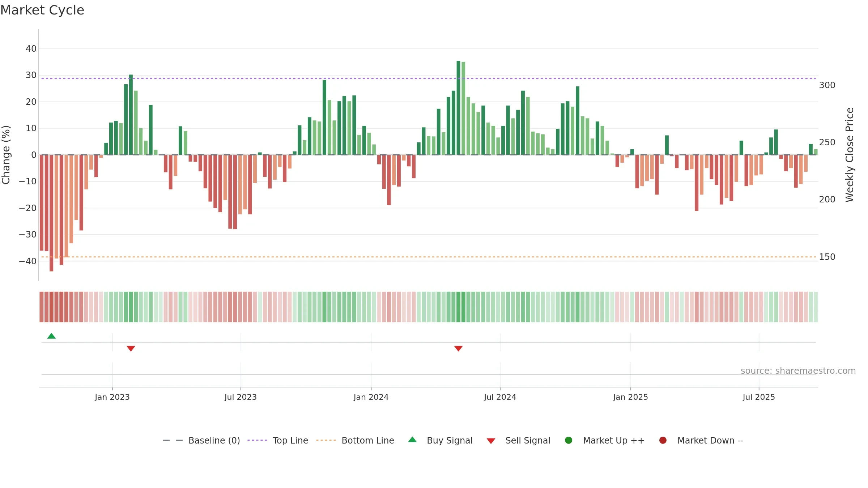
Task: Click the purple dotted Top Line on chart
Action: [429, 78]
